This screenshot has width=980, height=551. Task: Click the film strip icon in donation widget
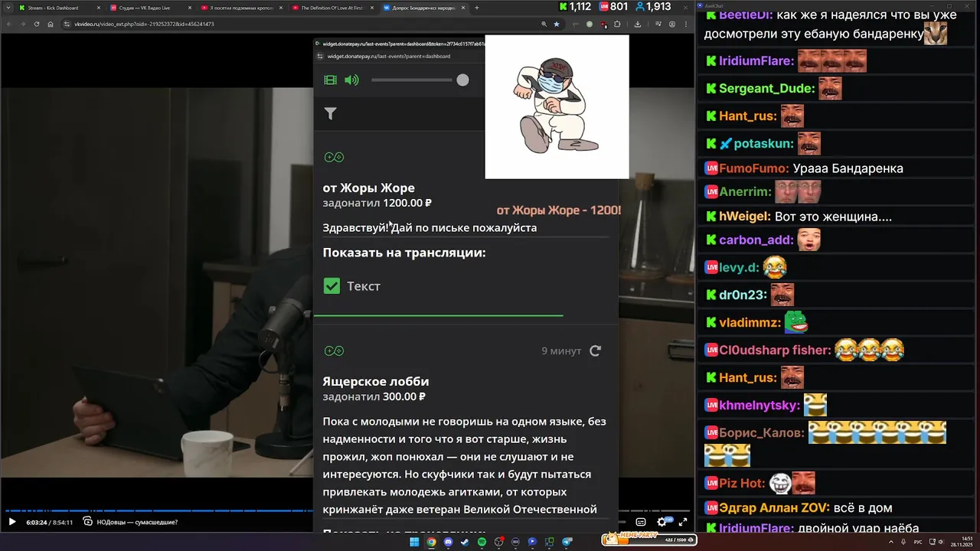point(330,80)
